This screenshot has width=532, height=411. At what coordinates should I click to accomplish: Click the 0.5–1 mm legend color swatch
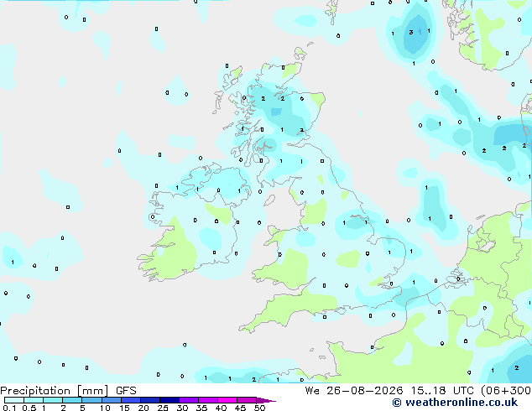(34, 400)
